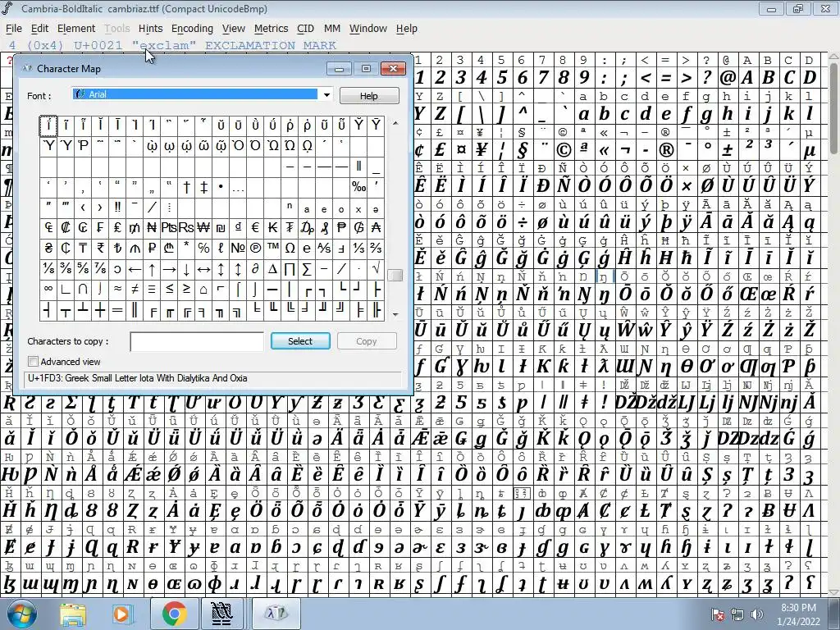The height and width of the screenshot is (630, 840).
Task: Open Windows Explorer from the taskbar
Action: pyautogui.click(x=73, y=614)
